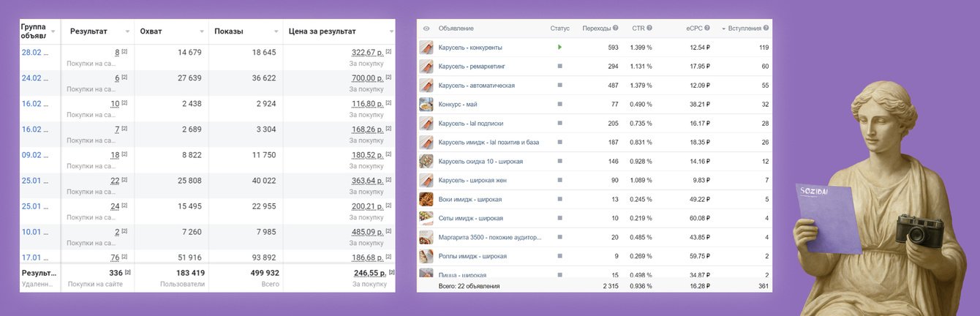The width and height of the screenshot is (980, 316).
Task: Open the Карусель - автоматическая ad link
Action: coord(477,86)
